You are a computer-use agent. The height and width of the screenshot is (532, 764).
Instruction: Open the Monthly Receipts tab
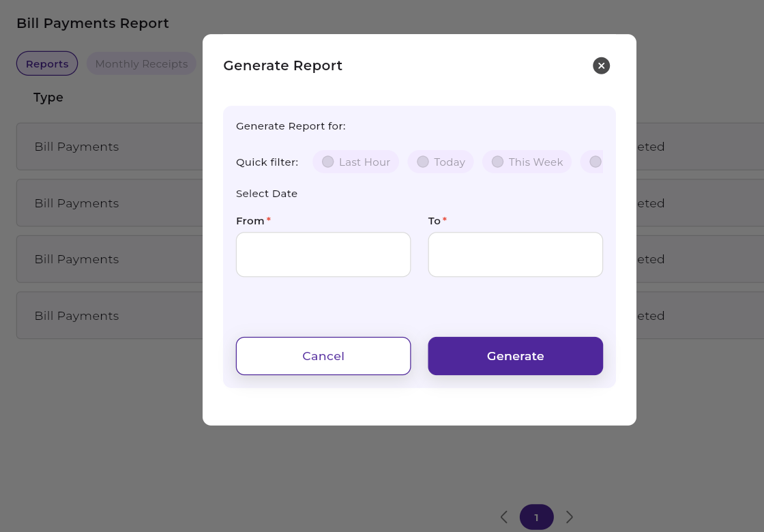[141, 63]
